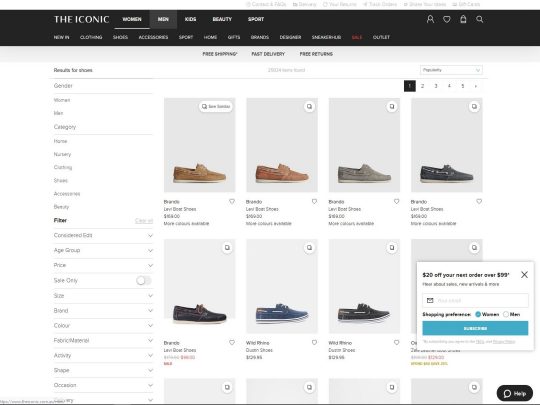The image size is (540, 405).
Task: Expand the Shape filter
Action: click(x=103, y=370)
